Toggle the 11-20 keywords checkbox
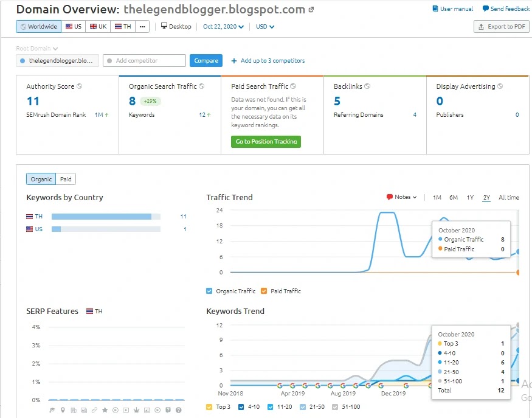Image resolution: width=532 pixels, height=418 pixels. coord(270,407)
